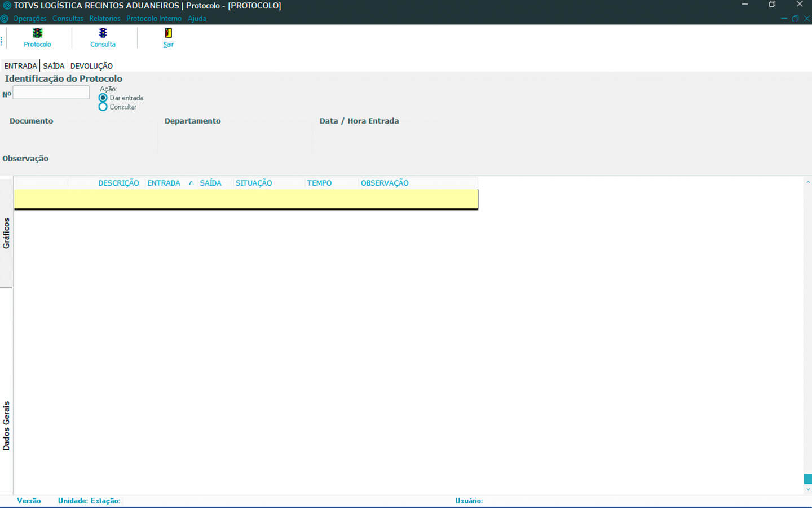The image size is (812, 508).
Task: Switch to the SAÍDA tab
Action: click(54, 66)
